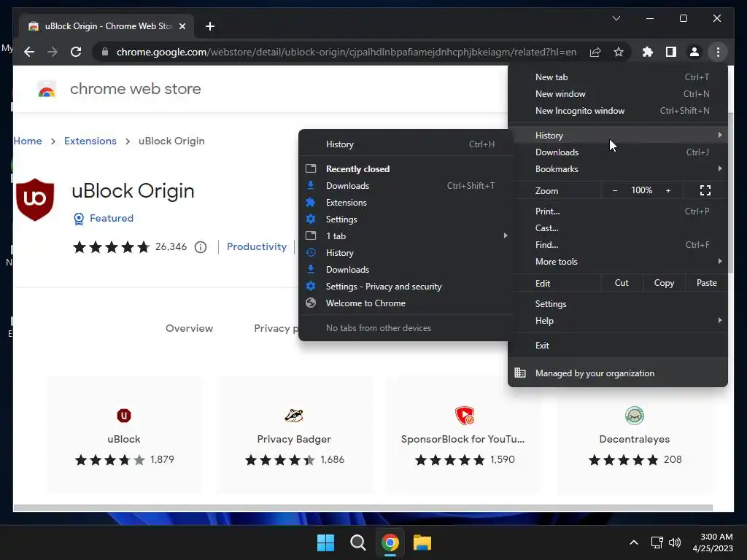Click the fullscreen icon in Zoom row

(x=705, y=190)
